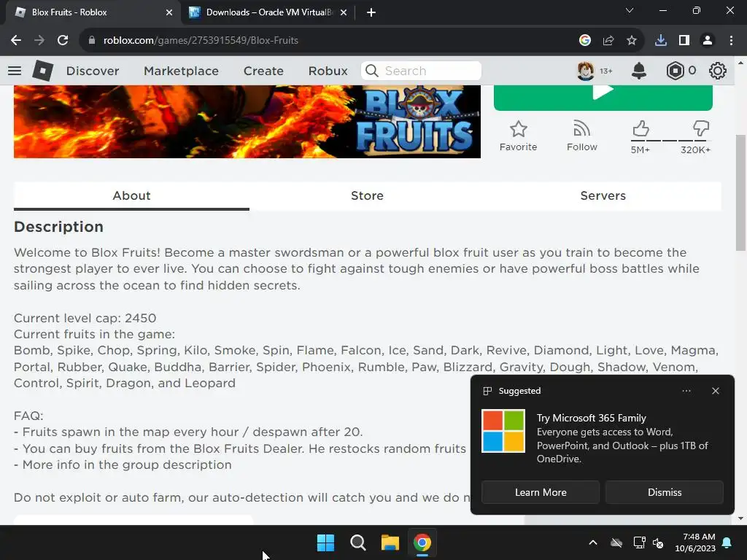Open clock and date 7:48 AM
The width and height of the screenshot is (747, 560).
point(695,542)
